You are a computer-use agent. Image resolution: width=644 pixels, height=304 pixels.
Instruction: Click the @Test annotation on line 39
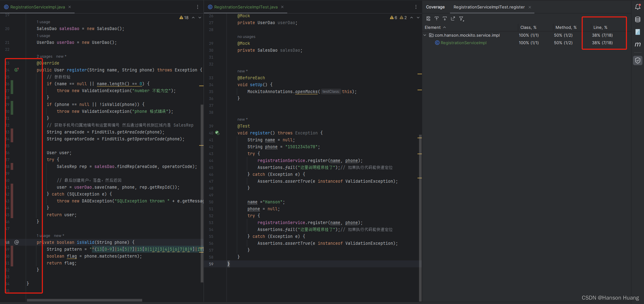click(243, 126)
